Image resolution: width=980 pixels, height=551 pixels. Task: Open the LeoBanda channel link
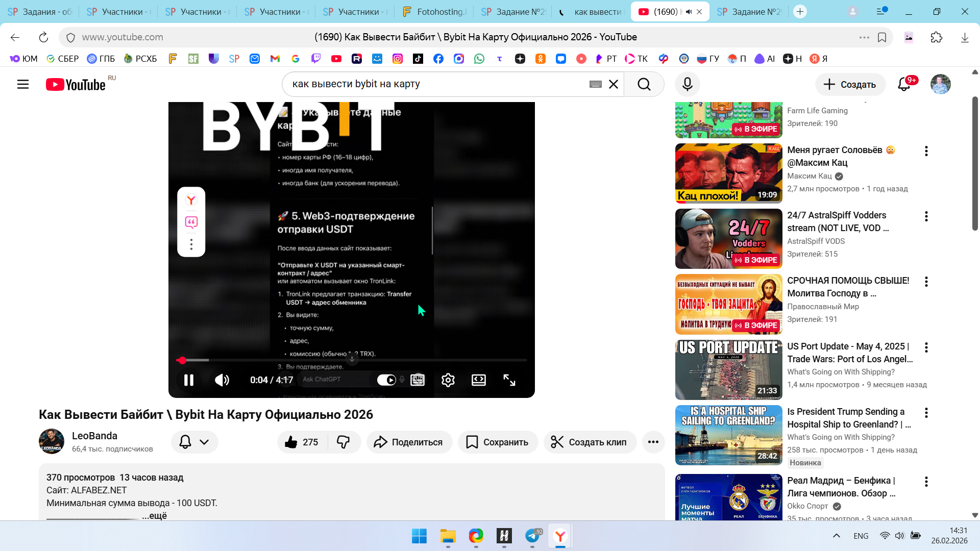pyautogui.click(x=94, y=436)
